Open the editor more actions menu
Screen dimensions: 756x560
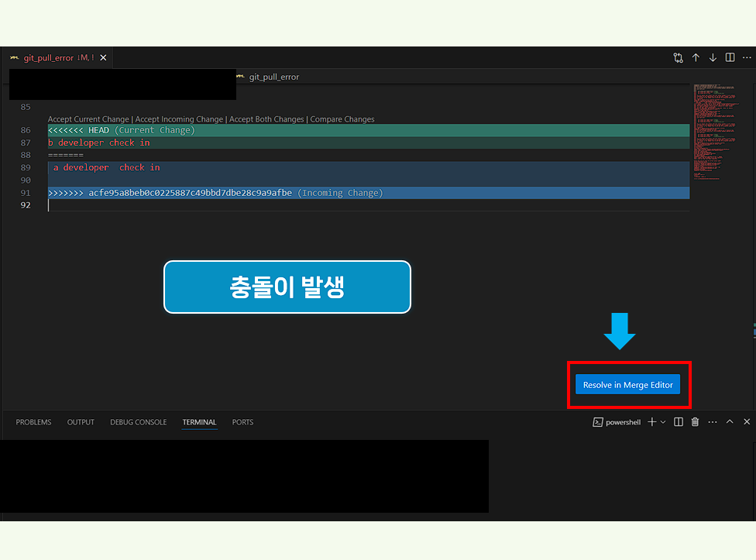point(747,57)
